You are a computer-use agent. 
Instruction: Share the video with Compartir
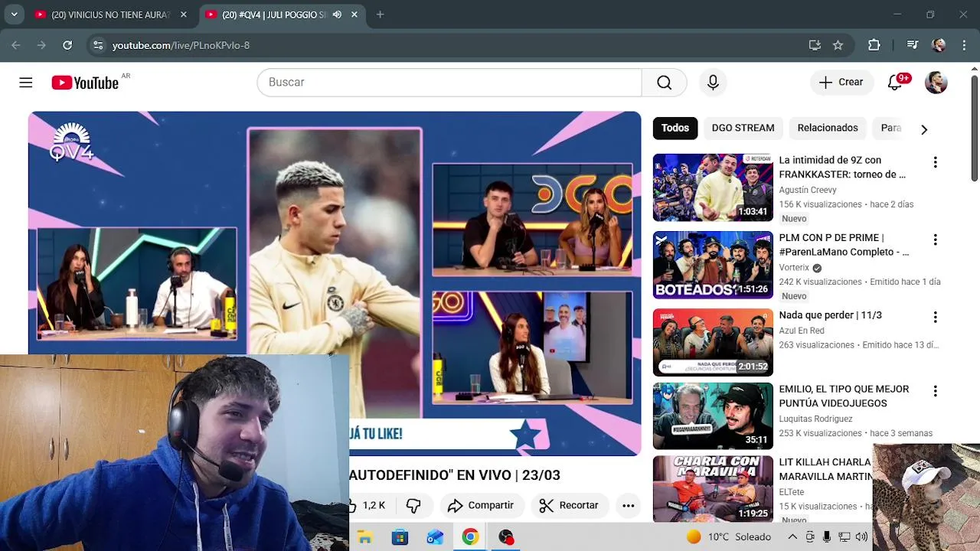[x=482, y=505]
